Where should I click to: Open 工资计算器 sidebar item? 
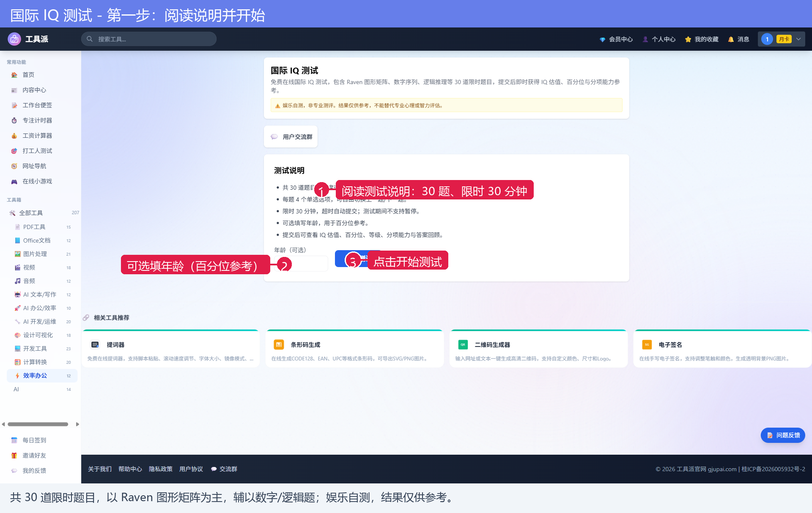(41, 136)
